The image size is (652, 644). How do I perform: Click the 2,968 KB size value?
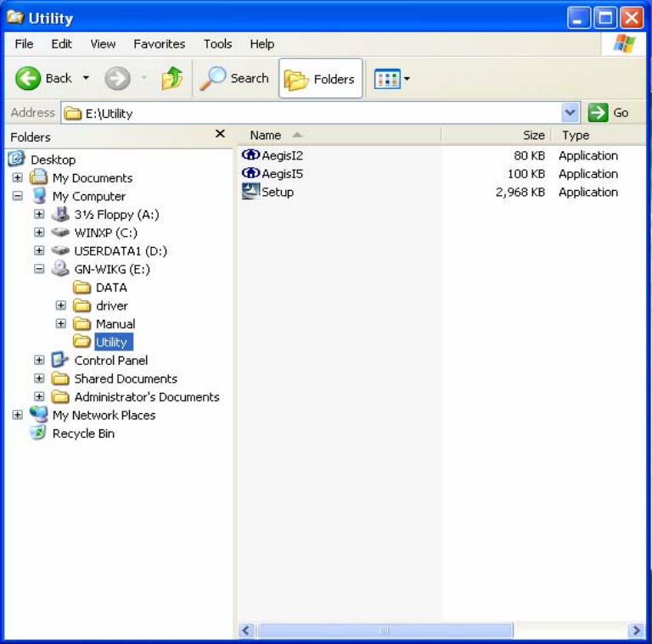coord(520,192)
